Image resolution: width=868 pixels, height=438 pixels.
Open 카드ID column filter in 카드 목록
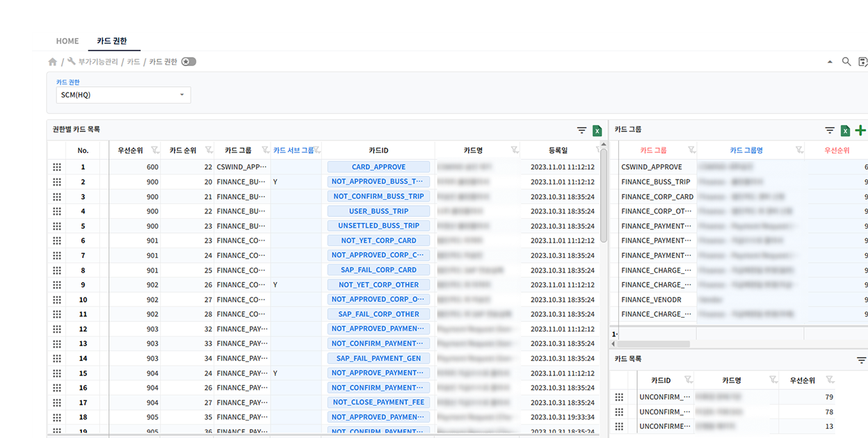[x=687, y=380]
